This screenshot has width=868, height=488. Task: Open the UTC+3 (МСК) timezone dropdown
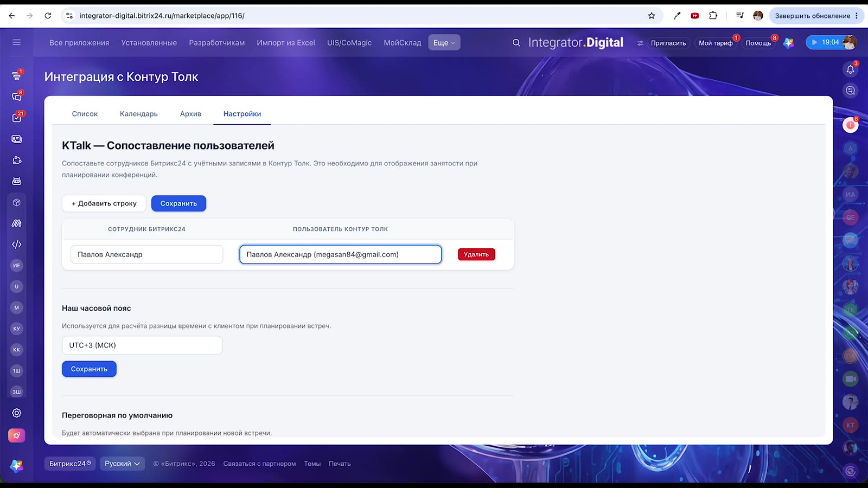point(142,345)
